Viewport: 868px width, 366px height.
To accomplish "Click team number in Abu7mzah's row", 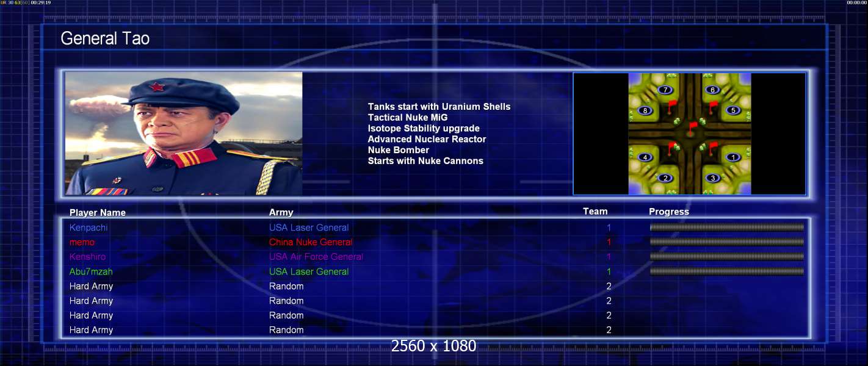I will click(x=609, y=271).
